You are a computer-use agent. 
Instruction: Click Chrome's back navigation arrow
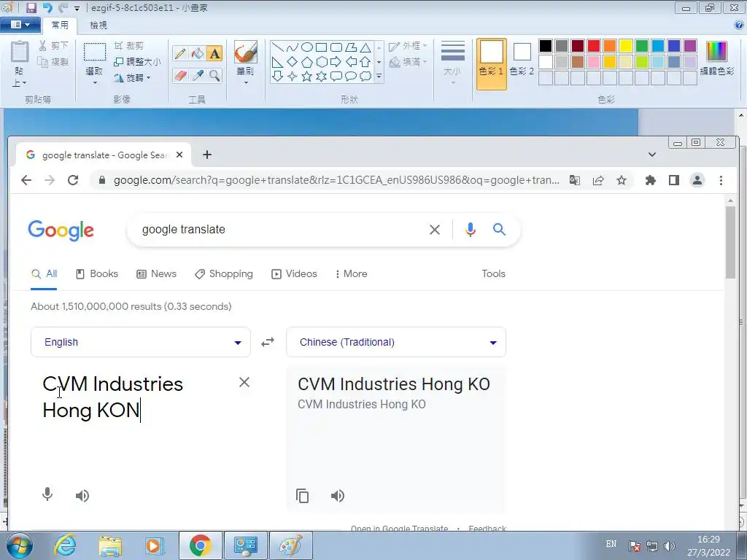[x=26, y=180]
